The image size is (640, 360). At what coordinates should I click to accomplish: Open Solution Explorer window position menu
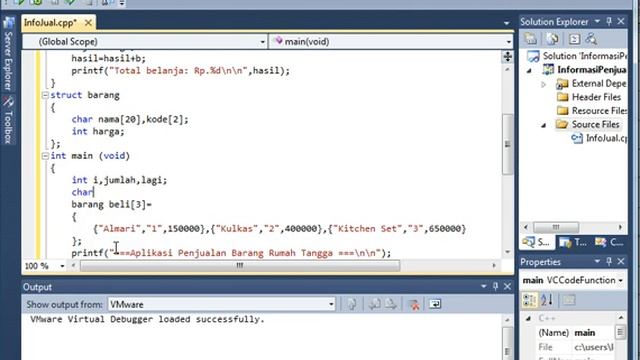tap(597, 21)
